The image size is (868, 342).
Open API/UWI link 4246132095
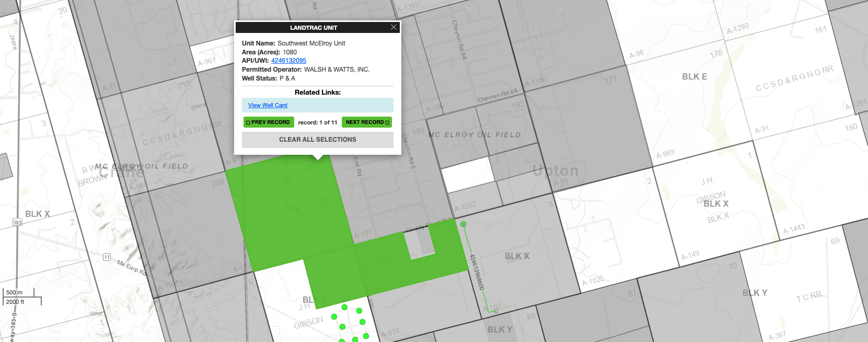pyautogui.click(x=288, y=61)
